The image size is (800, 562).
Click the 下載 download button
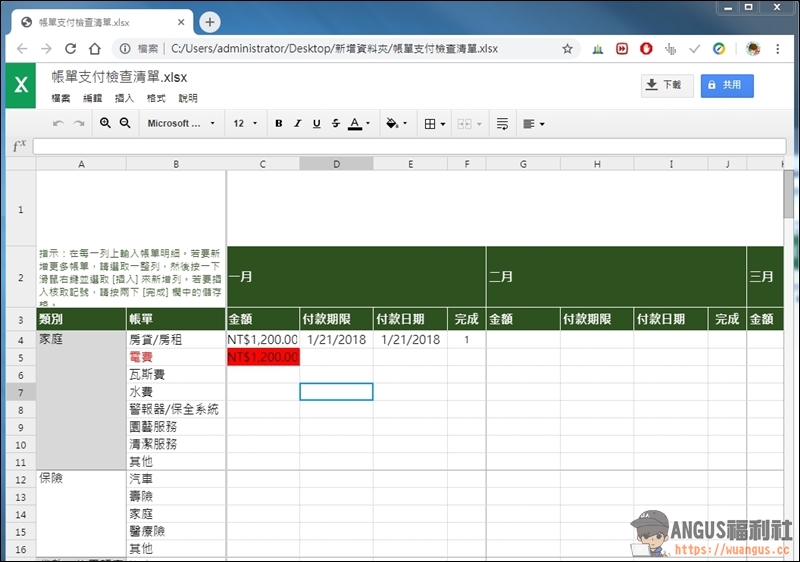[x=667, y=85]
